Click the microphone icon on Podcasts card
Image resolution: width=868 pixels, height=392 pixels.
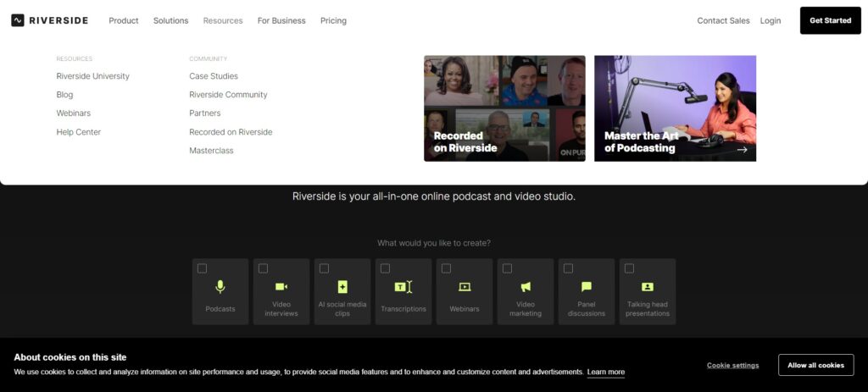click(220, 286)
